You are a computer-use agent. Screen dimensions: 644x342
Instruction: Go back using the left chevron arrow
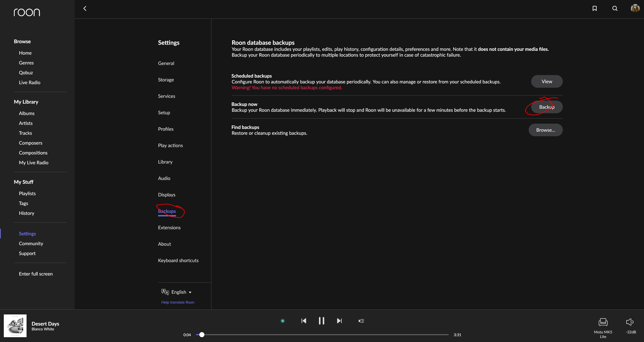click(85, 8)
